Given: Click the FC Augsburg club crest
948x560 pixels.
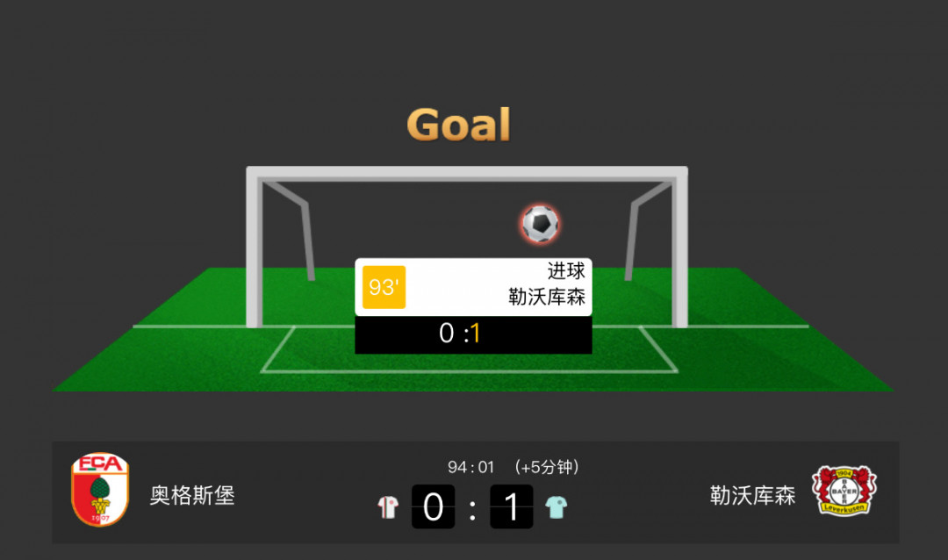Looking at the screenshot, I should [100, 489].
